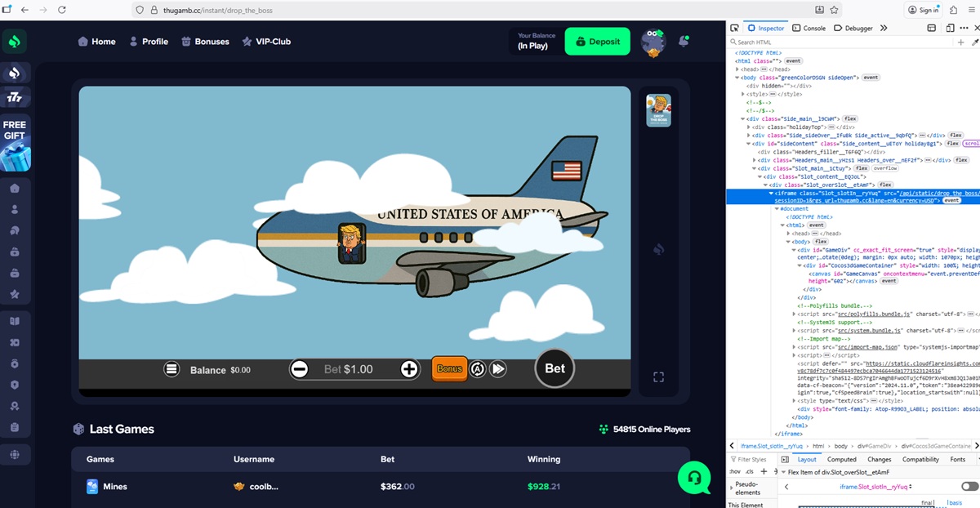Collapse the Flex Item section header
Image resolution: width=980 pixels, height=508 pixels.
[783, 472]
